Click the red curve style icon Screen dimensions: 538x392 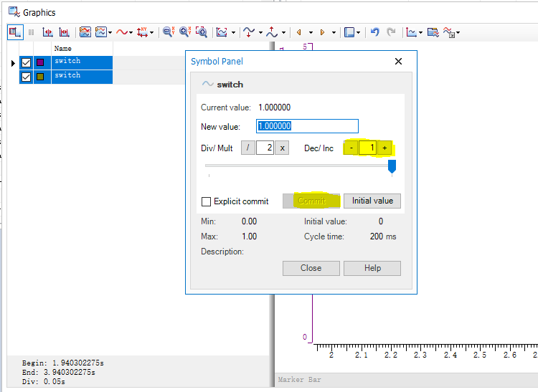tap(122, 32)
